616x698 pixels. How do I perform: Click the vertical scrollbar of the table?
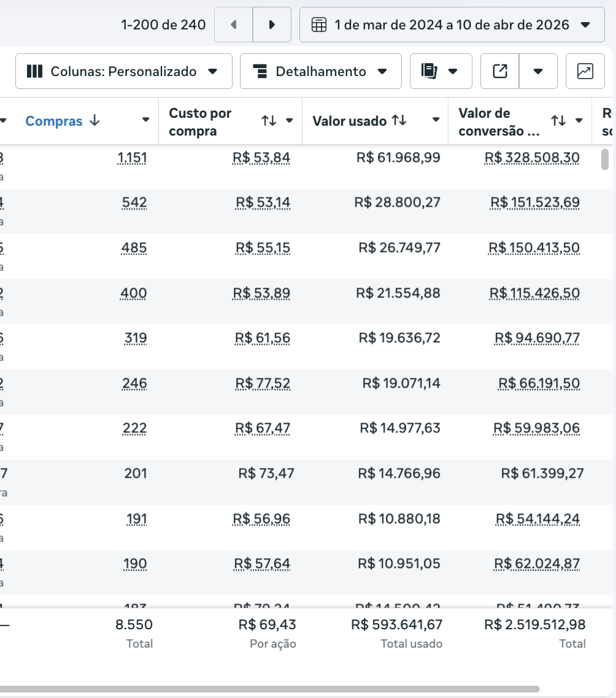tap(605, 159)
